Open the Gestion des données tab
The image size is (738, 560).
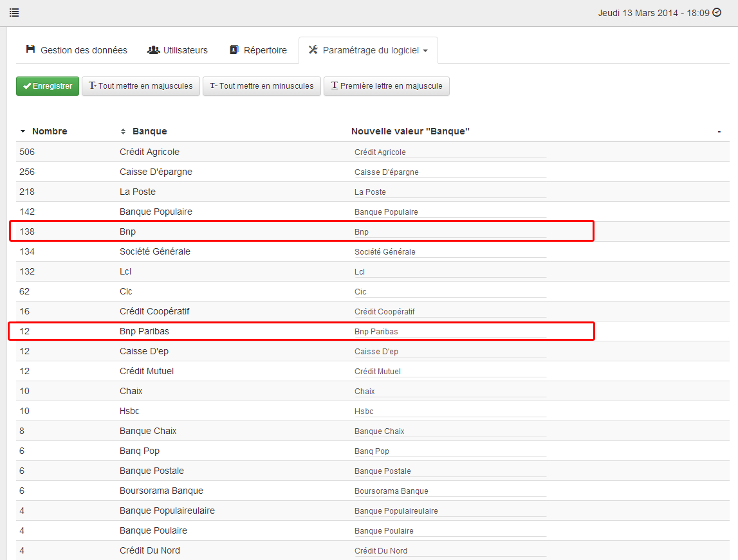(x=77, y=50)
